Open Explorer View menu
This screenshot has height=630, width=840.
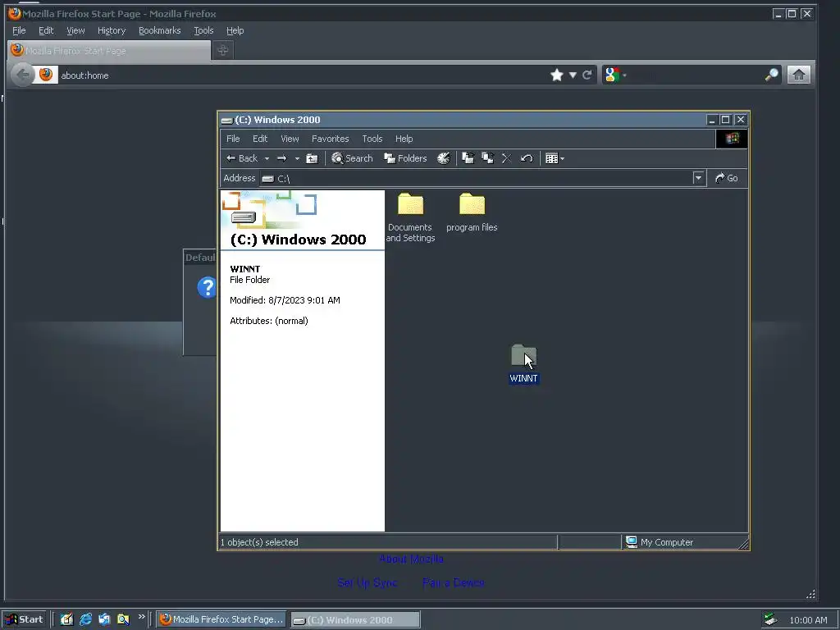tap(290, 139)
